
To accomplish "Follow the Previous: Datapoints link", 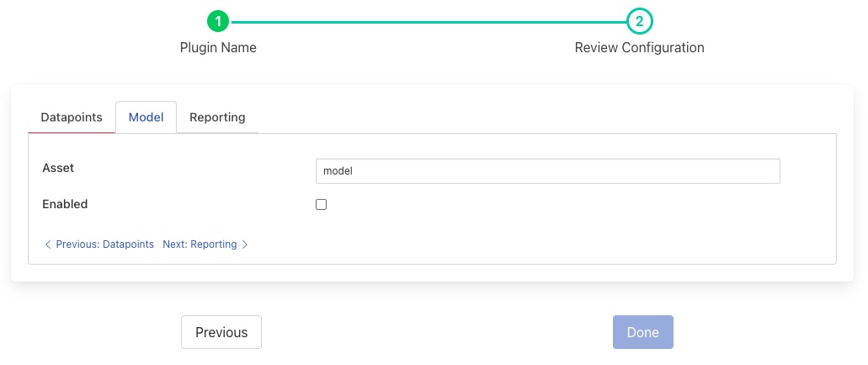I will click(104, 244).
